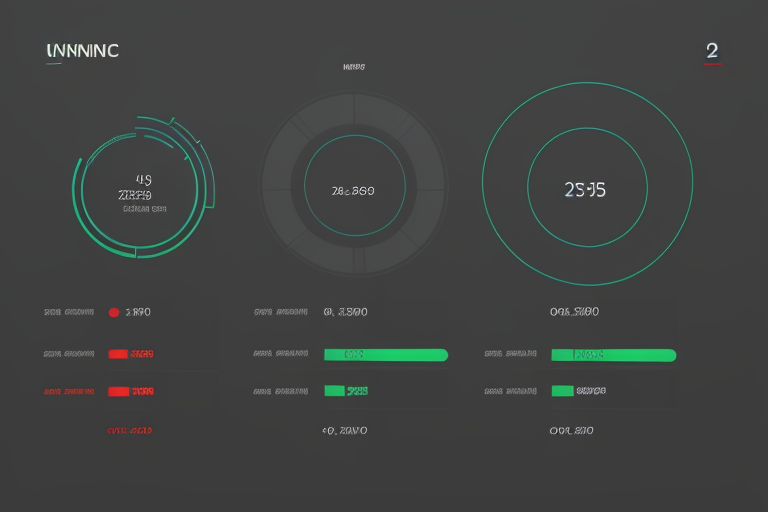Click the second red bar in left column

tap(118, 391)
